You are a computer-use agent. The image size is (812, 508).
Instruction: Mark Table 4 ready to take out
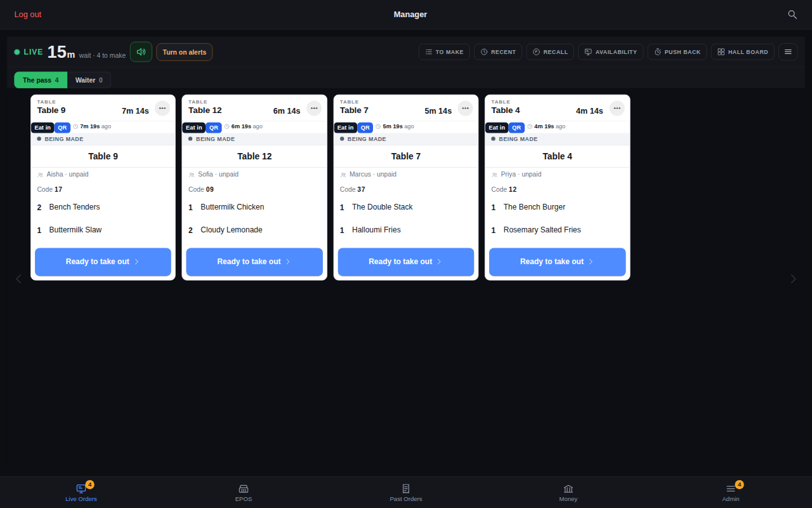558,262
